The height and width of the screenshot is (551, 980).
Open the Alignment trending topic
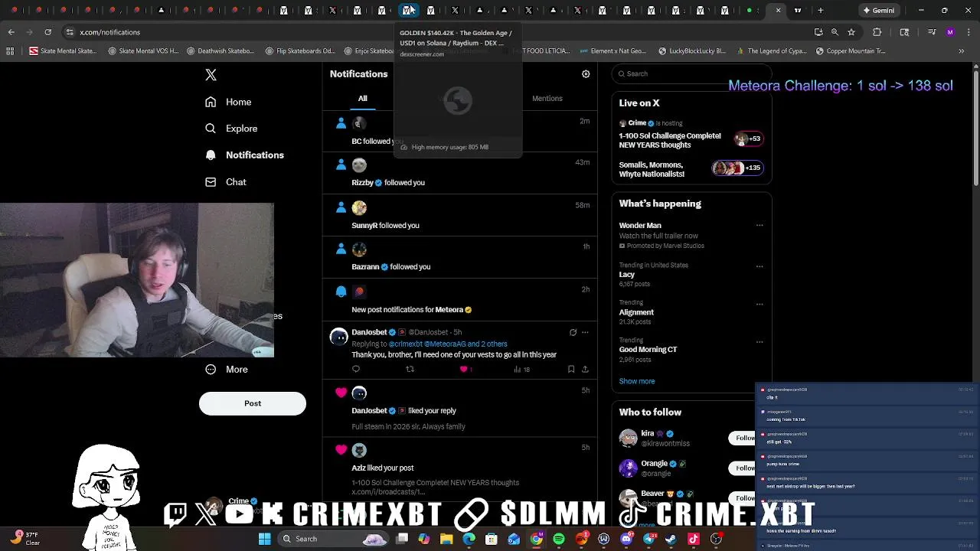pos(691,311)
